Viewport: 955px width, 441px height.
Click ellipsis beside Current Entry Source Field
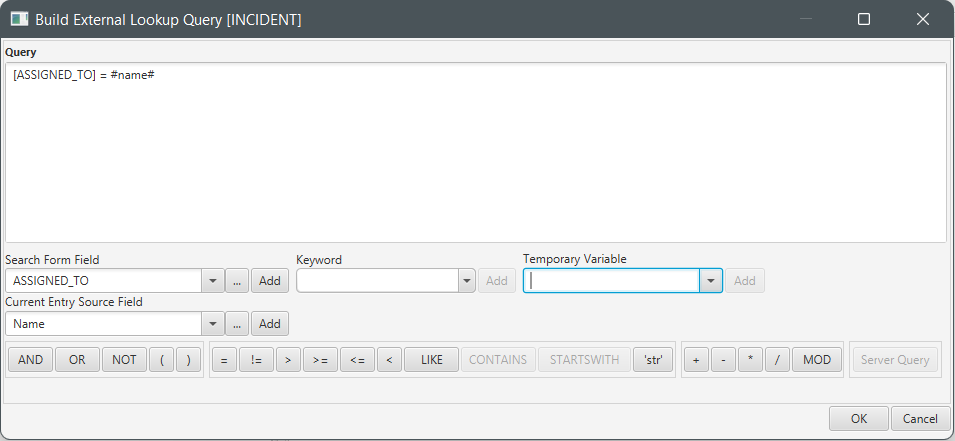237,324
